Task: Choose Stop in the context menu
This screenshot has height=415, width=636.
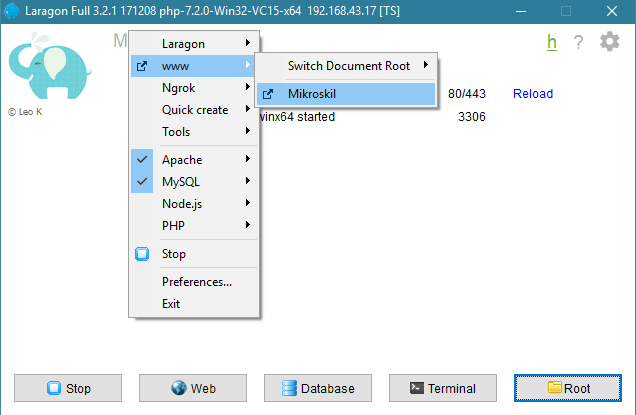Action: pyautogui.click(x=194, y=254)
